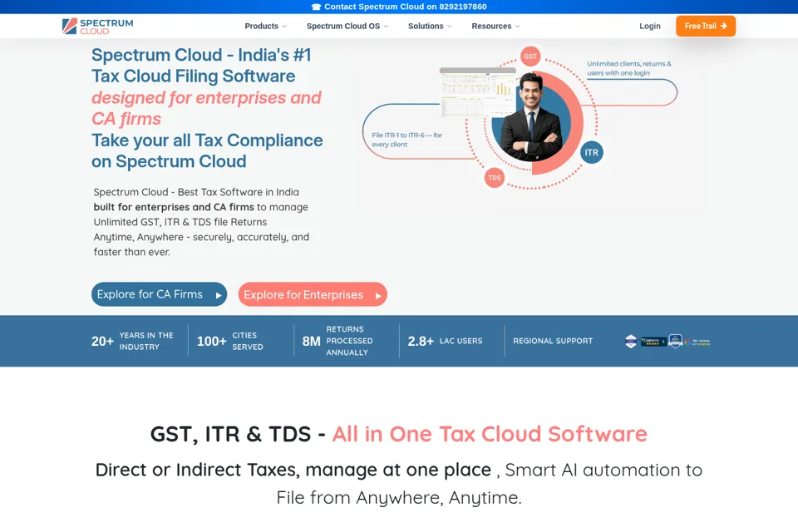The width and height of the screenshot is (798, 532).
Task: Click the "All in One Tax Cloud Software" heading
Action: tap(490, 434)
